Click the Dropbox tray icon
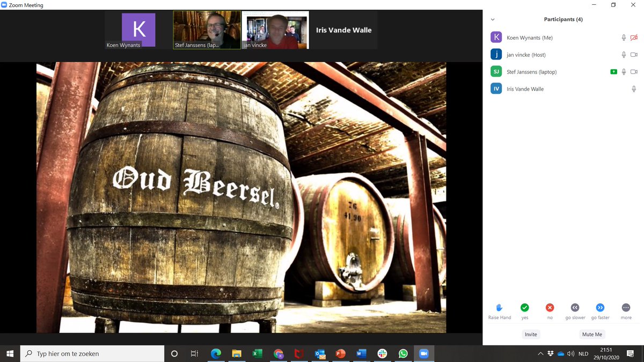Screen dimensions: 644x362 pyautogui.click(x=551, y=353)
